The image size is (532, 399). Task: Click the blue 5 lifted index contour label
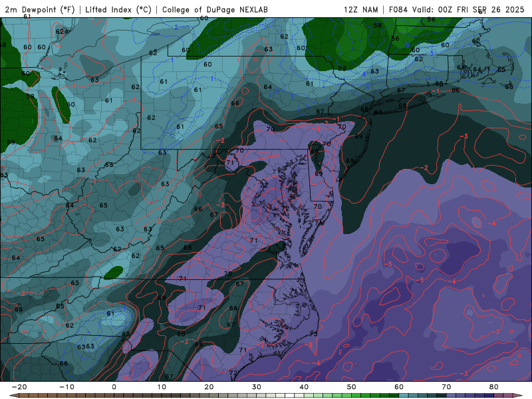[408, 45]
